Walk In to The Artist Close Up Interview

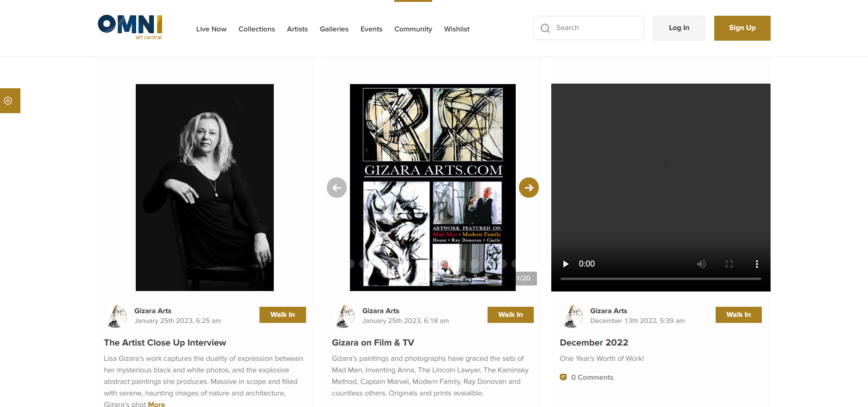coord(283,315)
